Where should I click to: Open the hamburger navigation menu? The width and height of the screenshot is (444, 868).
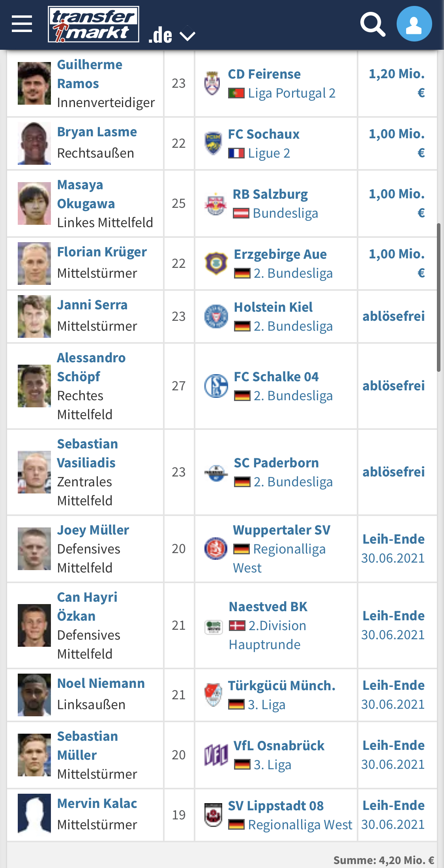click(22, 24)
